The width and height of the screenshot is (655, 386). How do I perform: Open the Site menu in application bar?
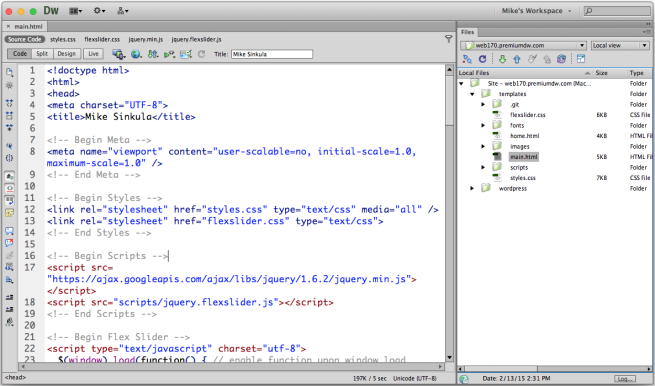122,11
